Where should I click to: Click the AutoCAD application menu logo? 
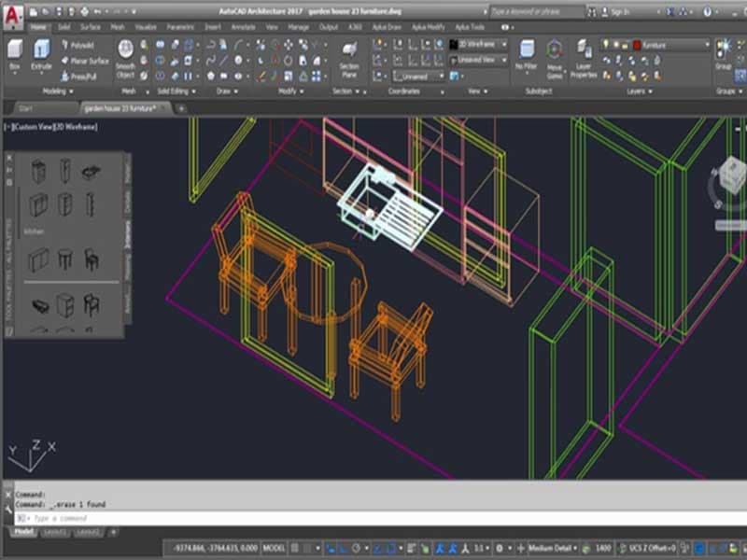point(13,14)
